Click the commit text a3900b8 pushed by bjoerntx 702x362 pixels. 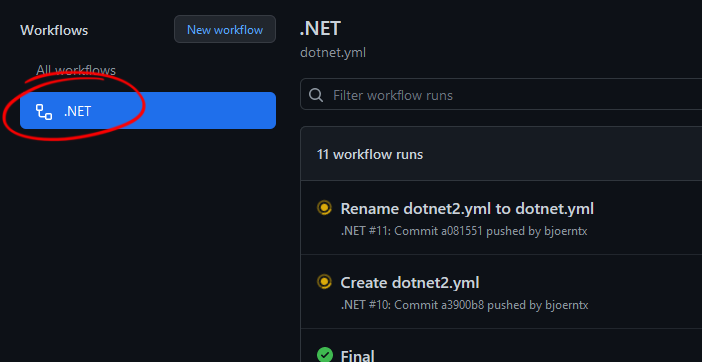click(x=514, y=305)
